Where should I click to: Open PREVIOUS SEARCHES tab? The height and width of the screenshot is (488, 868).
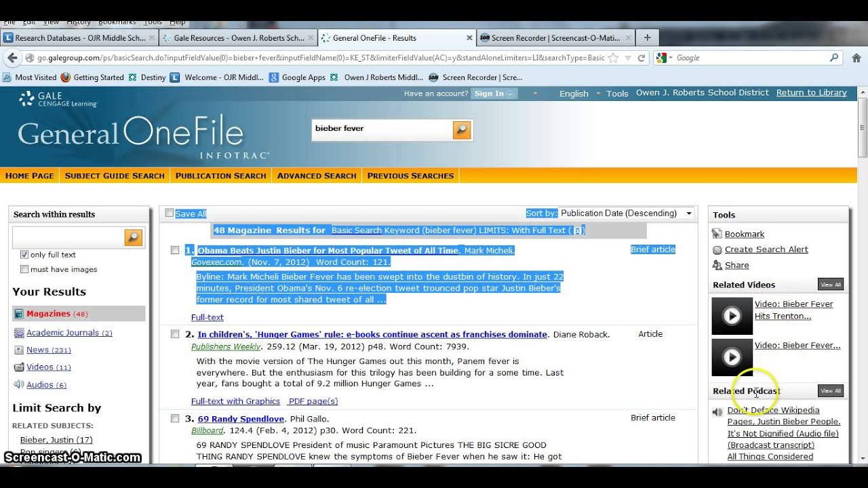[x=410, y=176]
